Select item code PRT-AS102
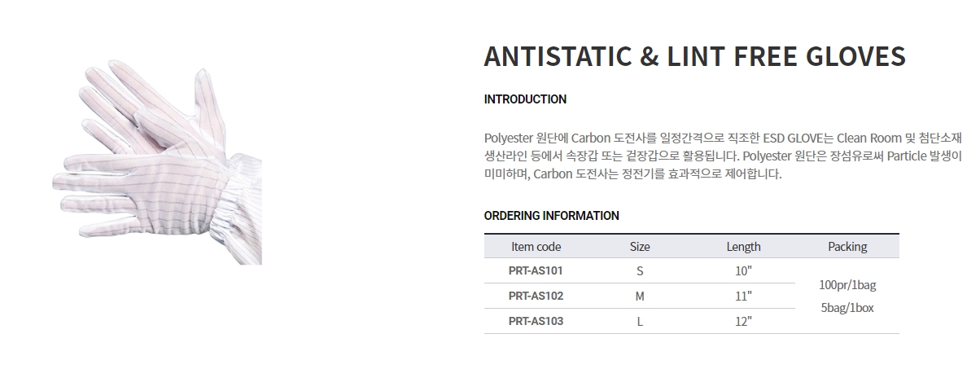 pos(536,296)
